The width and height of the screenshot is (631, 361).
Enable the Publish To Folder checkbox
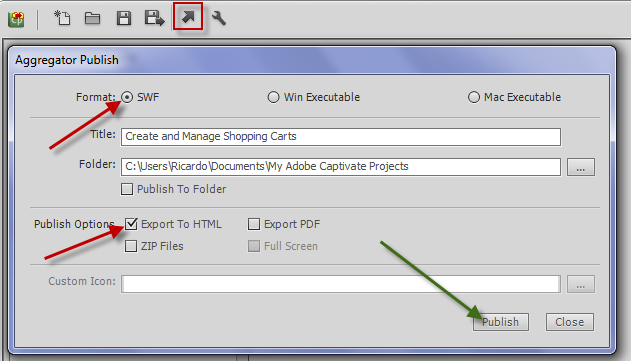click(127, 189)
